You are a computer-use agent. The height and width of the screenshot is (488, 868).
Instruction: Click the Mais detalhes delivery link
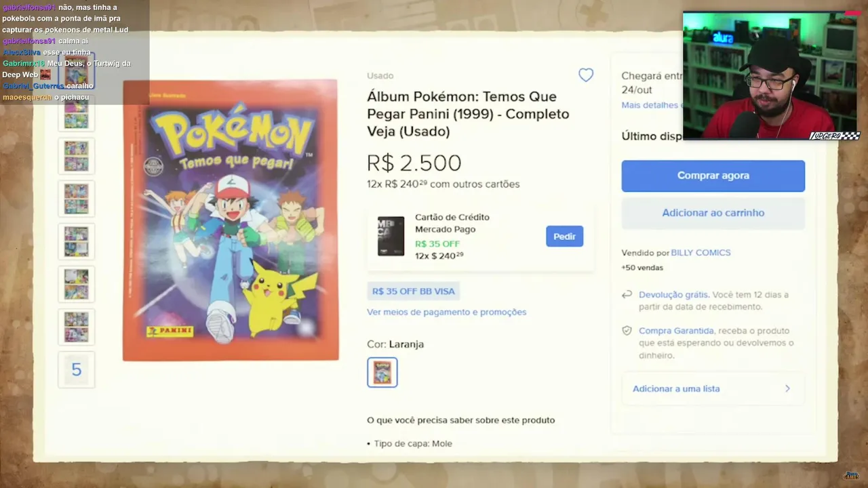[x=650, y=105]
